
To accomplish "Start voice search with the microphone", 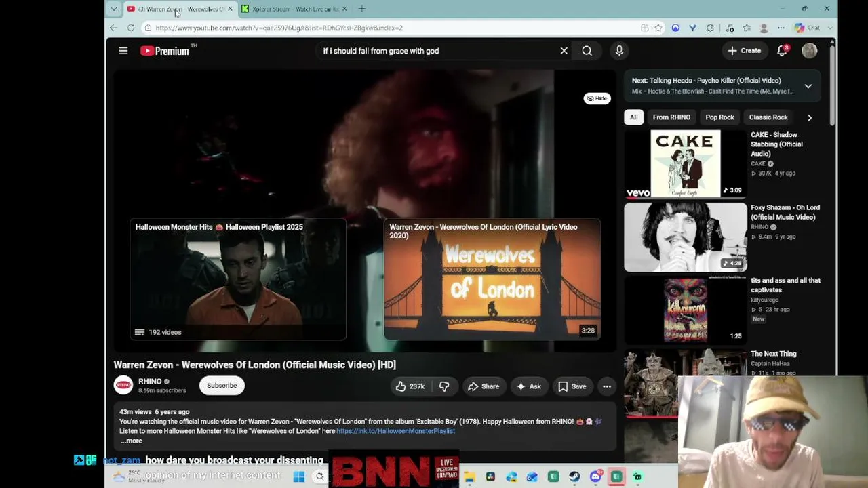I will pos(619,51).
